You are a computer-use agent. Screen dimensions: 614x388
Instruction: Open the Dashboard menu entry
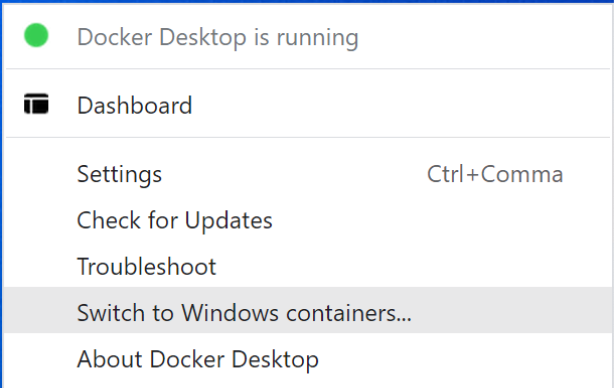point(307,105)
